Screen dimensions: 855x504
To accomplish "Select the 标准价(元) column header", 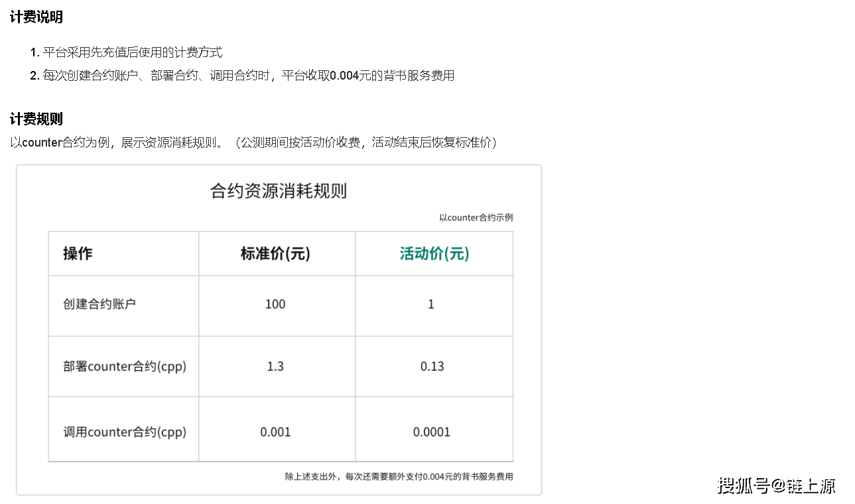I will pyautogui.click(x=275, y=253).
